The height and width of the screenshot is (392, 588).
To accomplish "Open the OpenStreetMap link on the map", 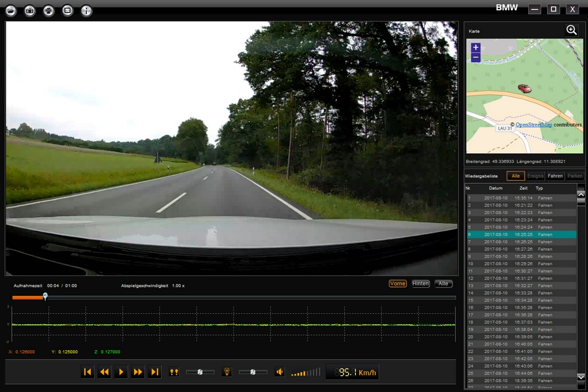I will click(x=533, y=125).
